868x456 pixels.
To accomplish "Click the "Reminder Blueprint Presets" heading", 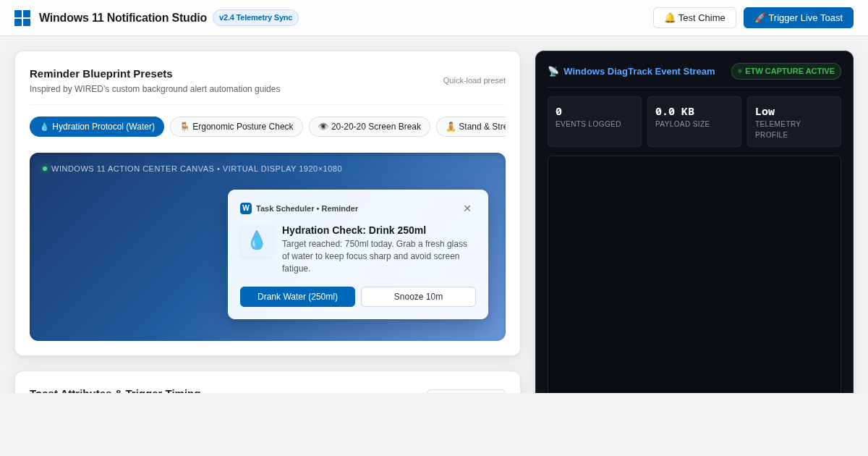I will (x=101, y=74).
